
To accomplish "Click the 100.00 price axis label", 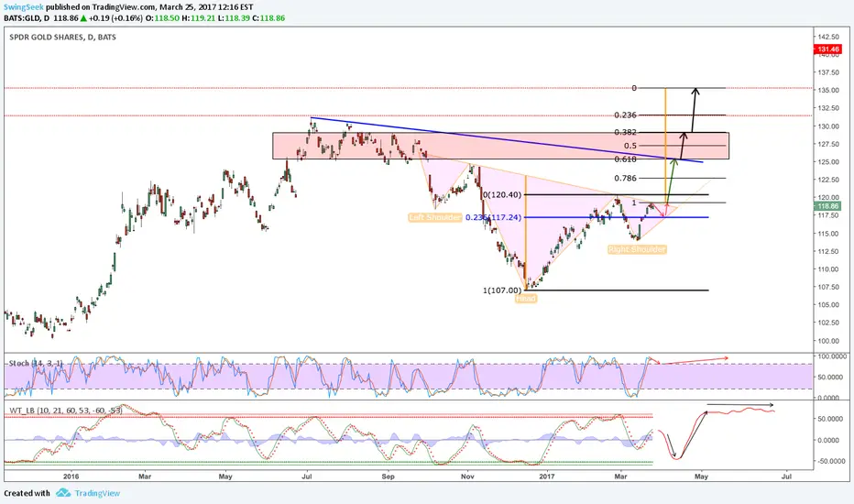I will tap(827, 341).
